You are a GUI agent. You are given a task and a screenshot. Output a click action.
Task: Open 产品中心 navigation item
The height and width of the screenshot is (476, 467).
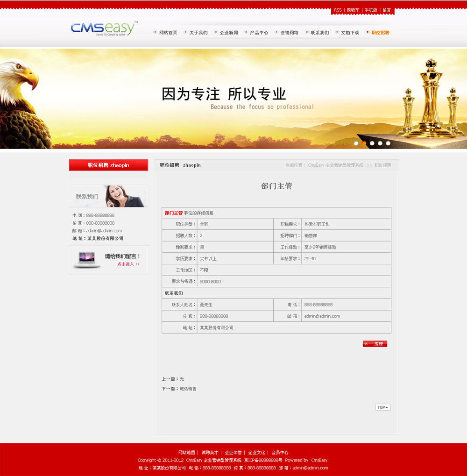(x=259, y=33)
